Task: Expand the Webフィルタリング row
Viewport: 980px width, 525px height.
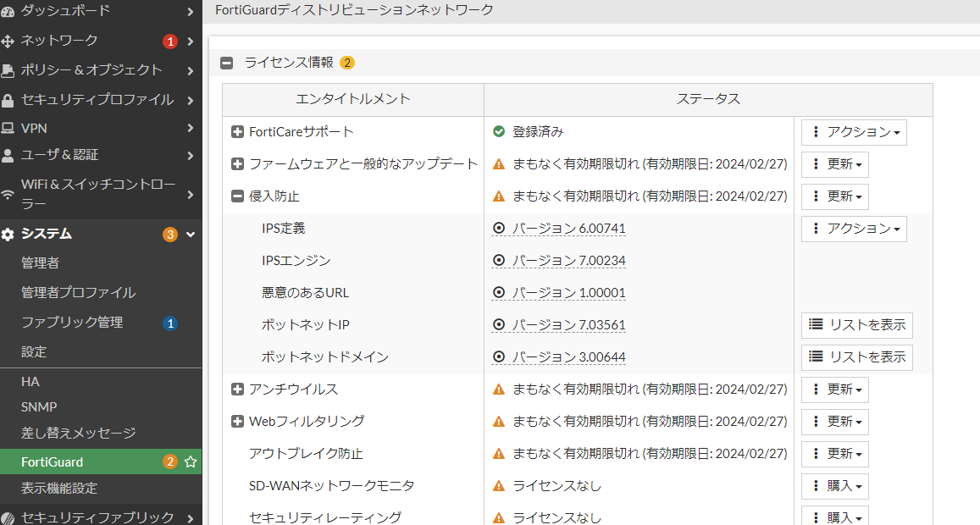Action: (237, 421)
